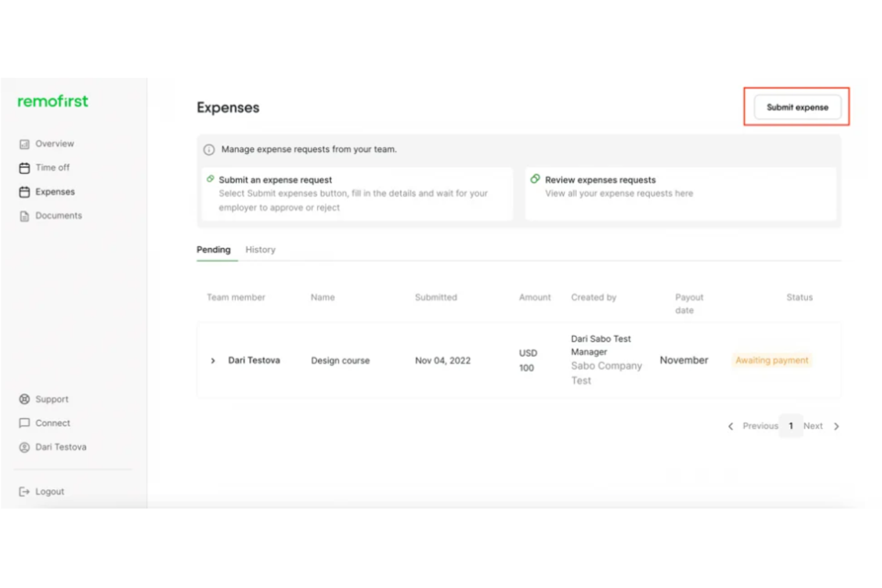Screen dimensions: 882x588
Task: Select the Awaiting payment status badge
Action: 772,360
